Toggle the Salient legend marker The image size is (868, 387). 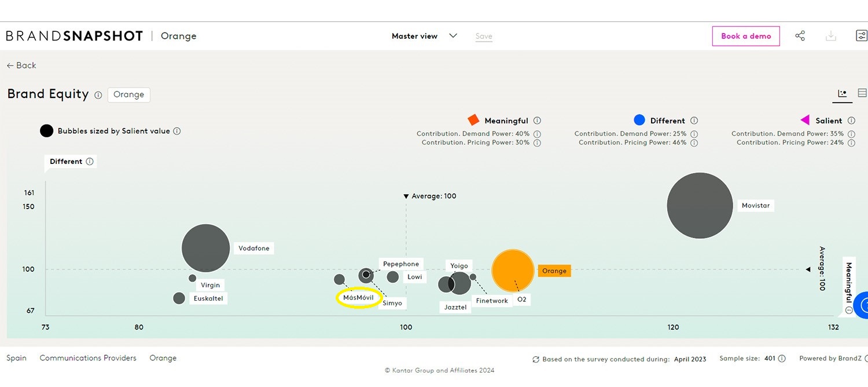pos(806,120)
